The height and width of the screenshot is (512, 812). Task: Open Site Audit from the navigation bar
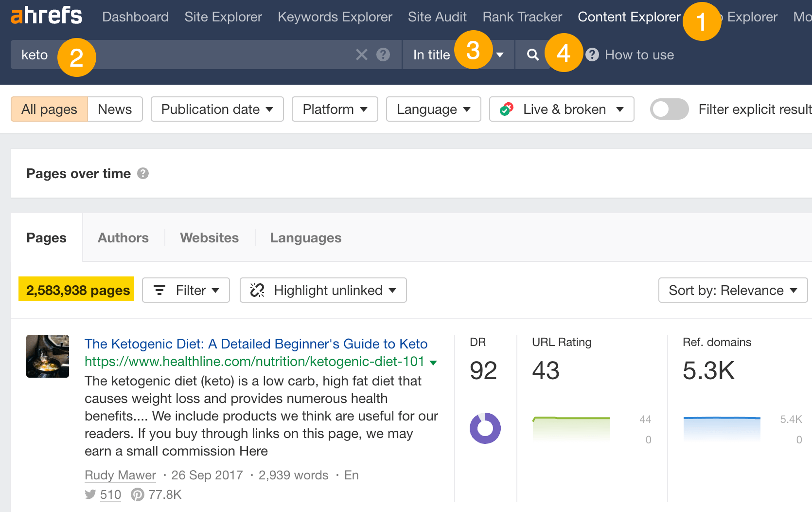(x=437, y=17)
